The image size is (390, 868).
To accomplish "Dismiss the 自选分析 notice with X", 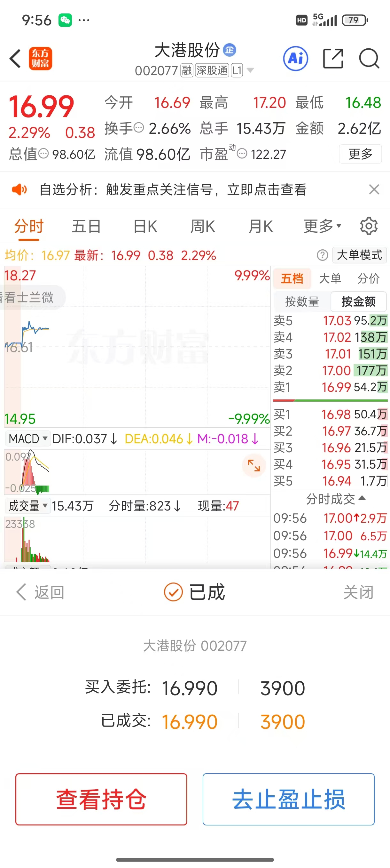I will coord(374,189).
